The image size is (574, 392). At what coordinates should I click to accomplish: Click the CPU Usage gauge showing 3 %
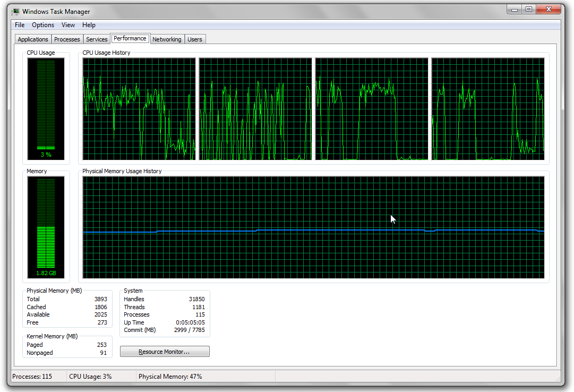46,109
